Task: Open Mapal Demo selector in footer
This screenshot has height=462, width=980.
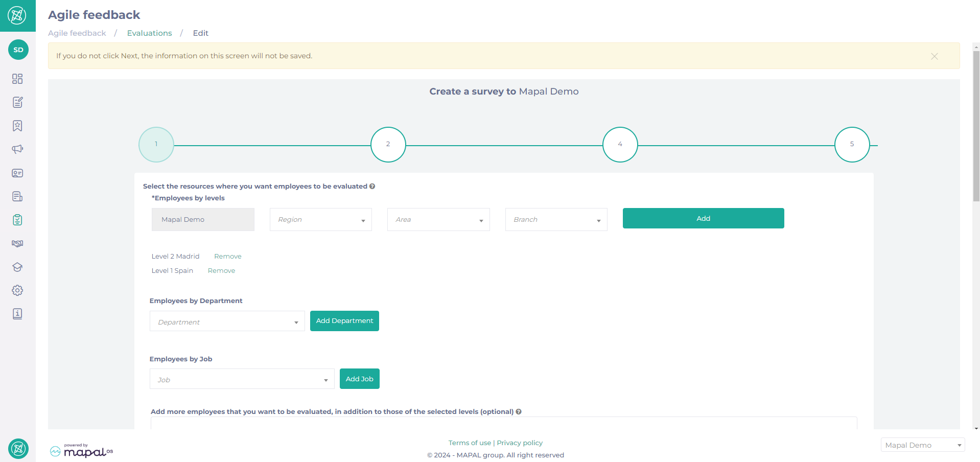Action: click(923, 445)
